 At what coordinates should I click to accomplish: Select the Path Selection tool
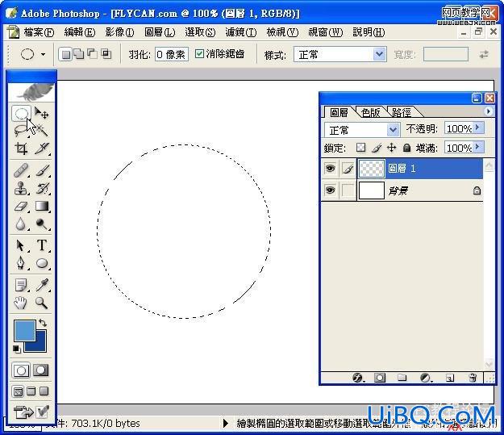coord(21,245)
